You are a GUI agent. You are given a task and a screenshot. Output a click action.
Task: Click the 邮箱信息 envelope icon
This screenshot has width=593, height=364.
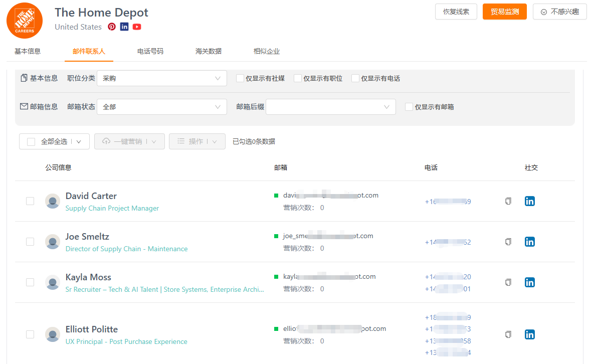(x=24, y=106)
